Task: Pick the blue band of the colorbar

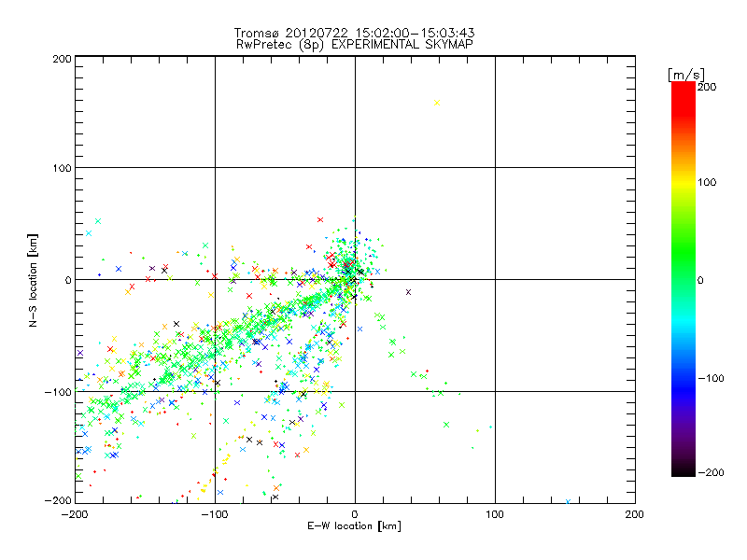Action: tap(684, 388)
